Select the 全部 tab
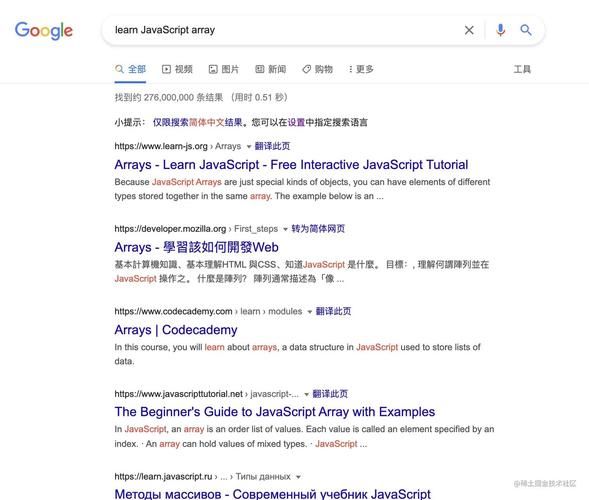 (130, 69)
